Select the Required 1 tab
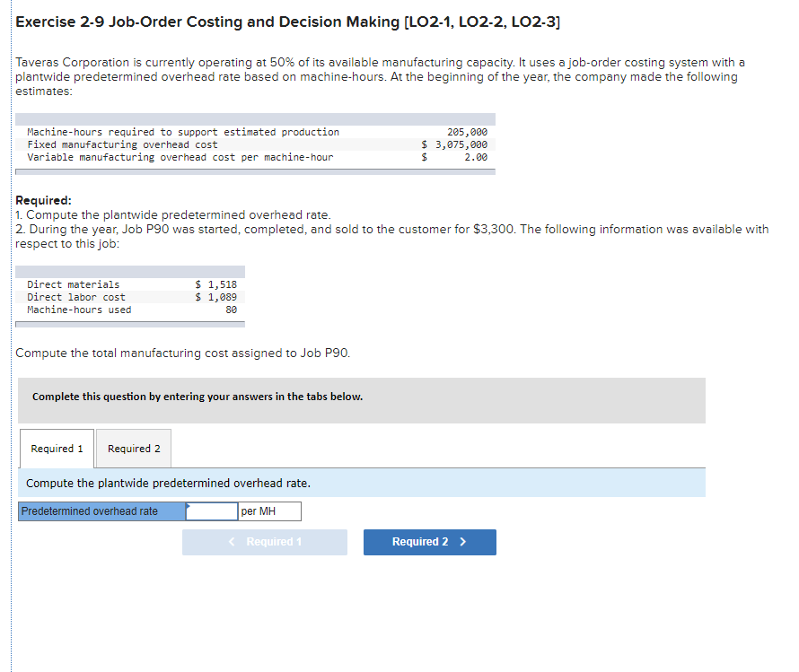 pos(57,448)
